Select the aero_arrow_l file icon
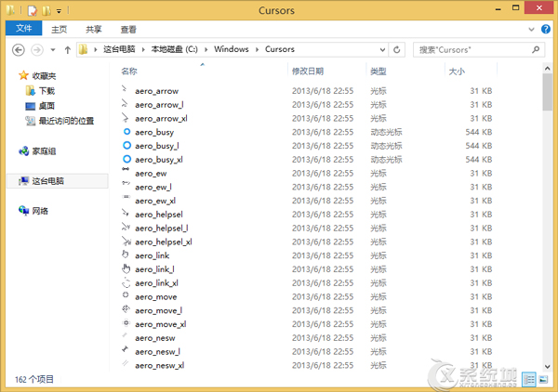The image size is (558, 392). click(x=125, y=103)
